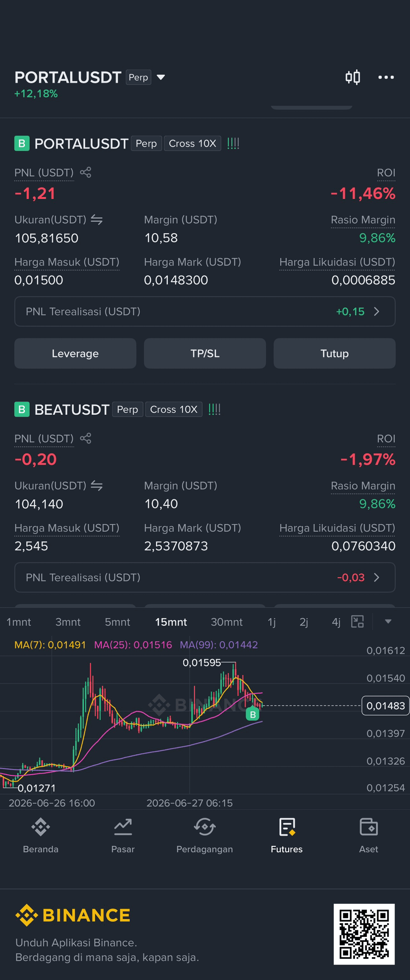Select the 30mnt chart interval
Image resolution: width=410 pixels, height=980 pixels.
click(x=227, y=622)
